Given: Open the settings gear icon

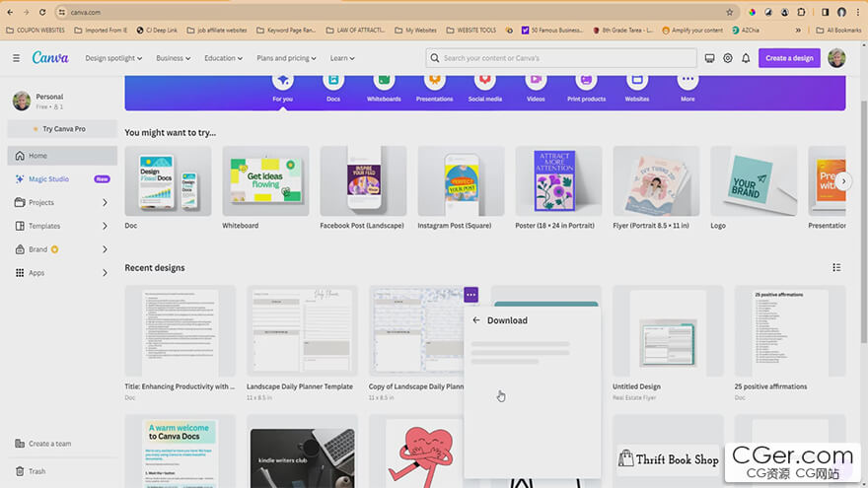Looking at the screenshot, I should click(x=727, y=58).
